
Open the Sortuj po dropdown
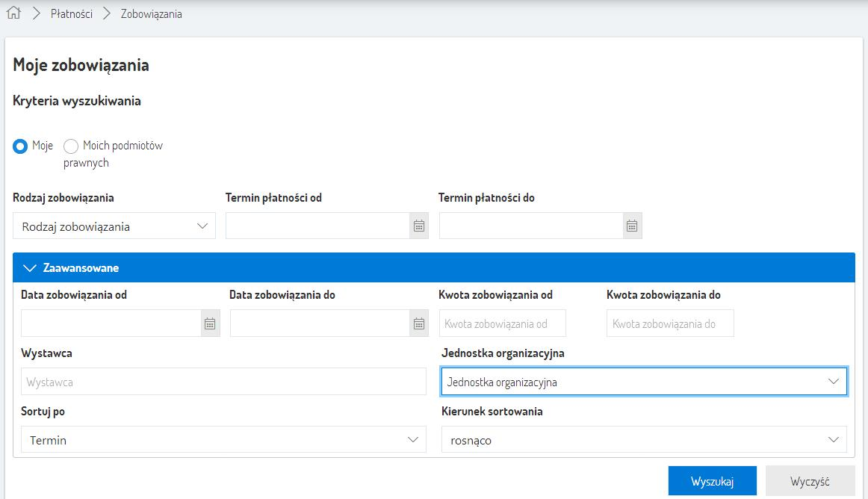223,440
